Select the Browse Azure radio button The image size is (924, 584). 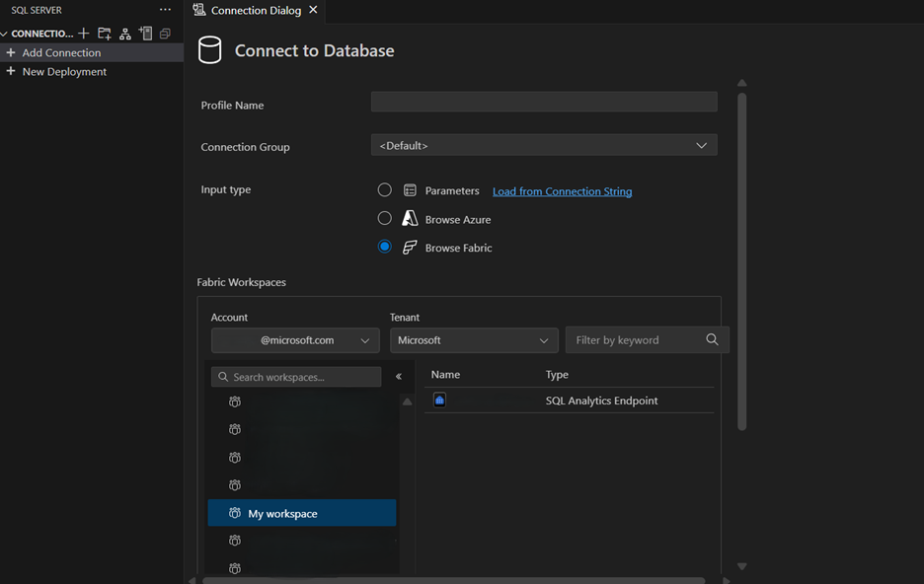point(385,219)
